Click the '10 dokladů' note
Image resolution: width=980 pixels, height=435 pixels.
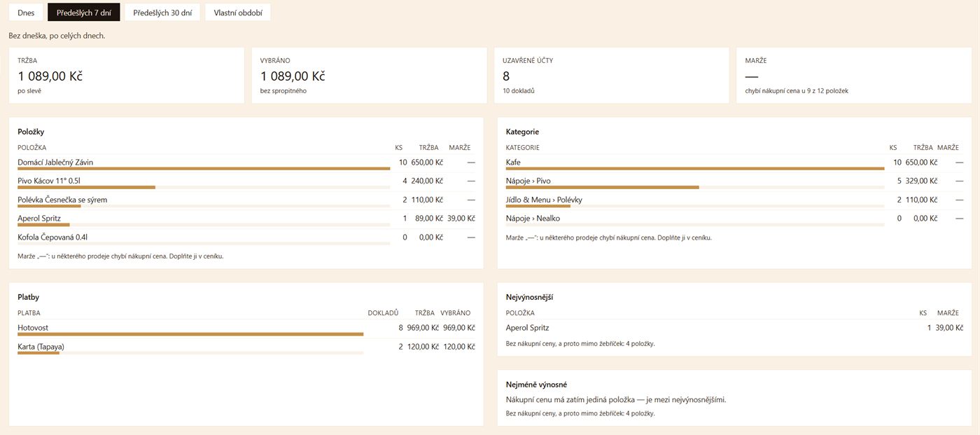(x=519, y=91)
